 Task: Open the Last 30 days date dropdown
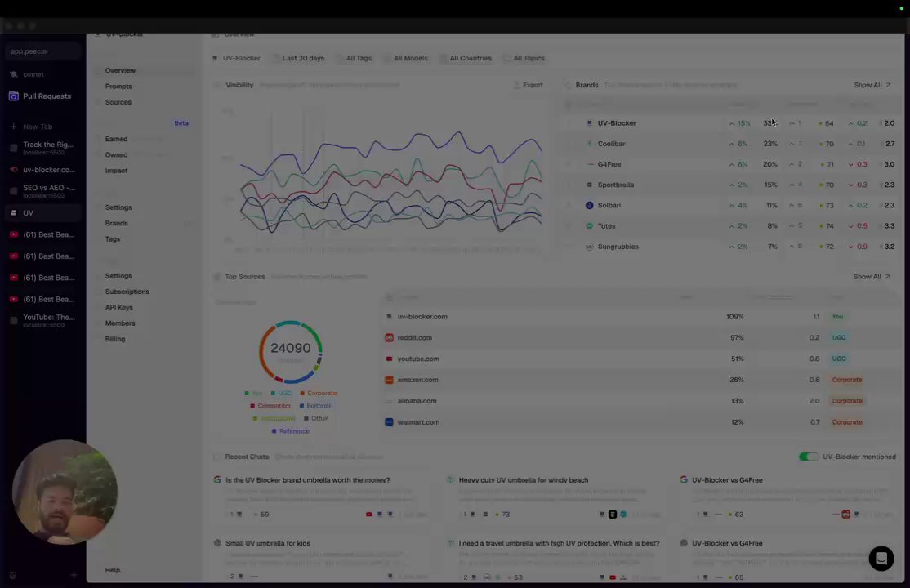click(x=298, y=58)
